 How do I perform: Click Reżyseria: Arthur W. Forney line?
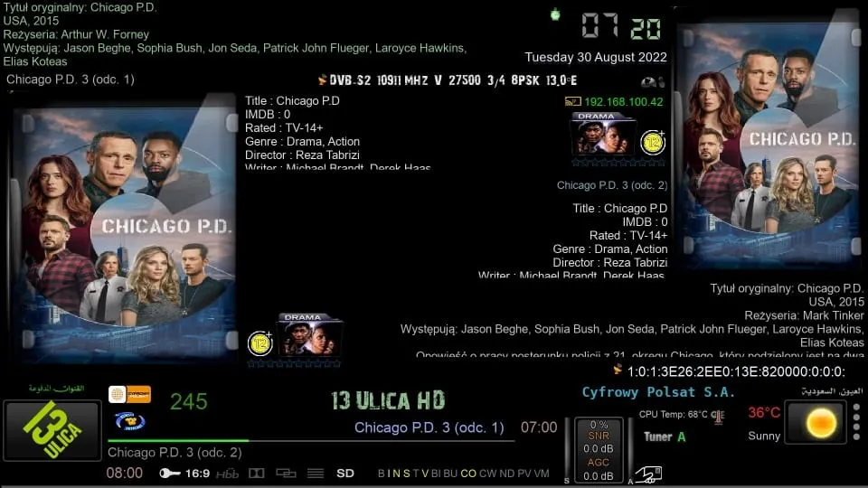click(x=76, y=34)
